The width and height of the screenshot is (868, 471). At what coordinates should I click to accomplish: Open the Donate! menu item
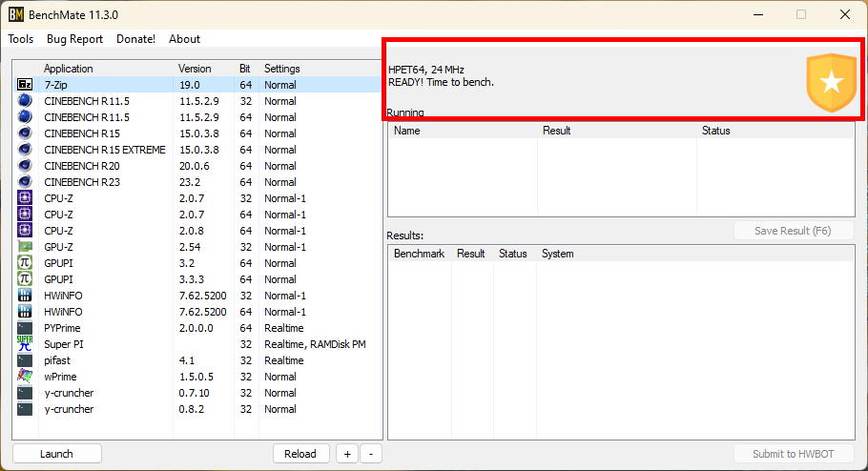click(135, 39)
